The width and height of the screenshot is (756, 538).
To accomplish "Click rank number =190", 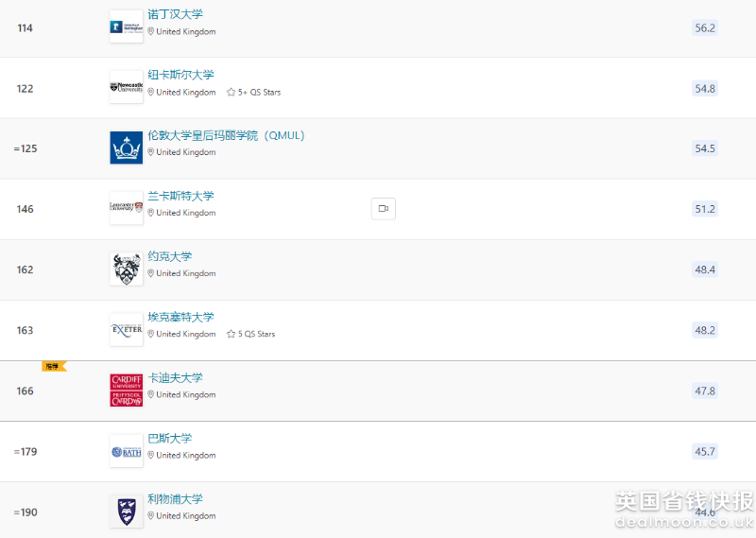I will pyautogui.click(x=26, y=512).
